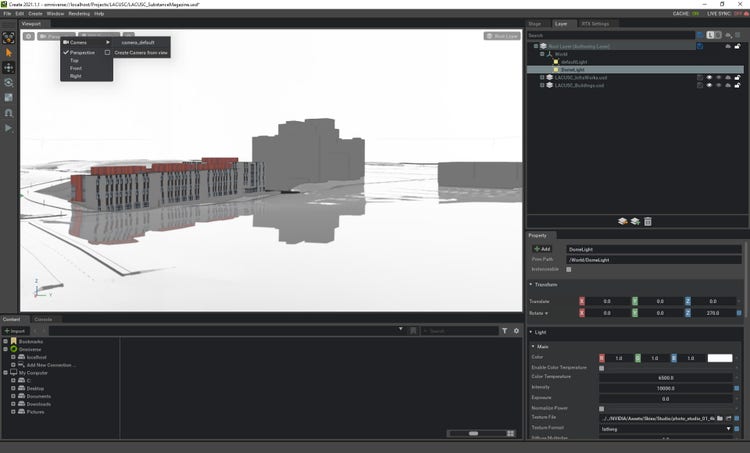
Task: Click the Import button in Content panel
Action: (x=15, y=331)
